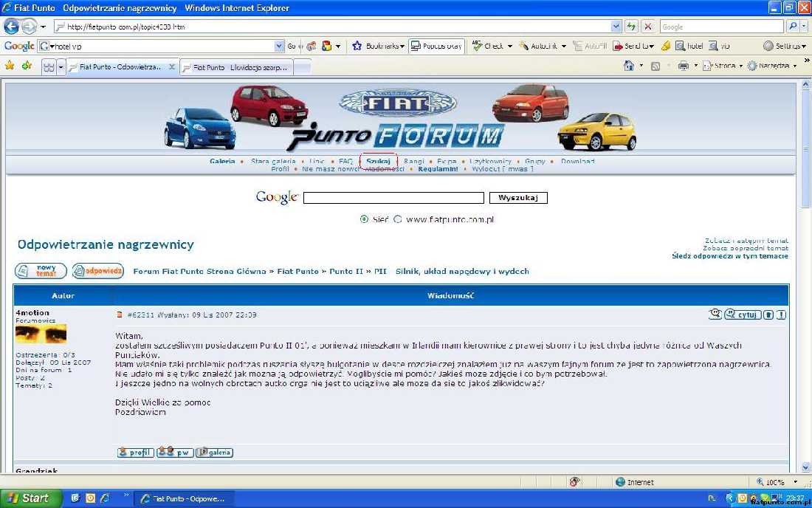Expand the tab list dropdown arrow

(x=61, y=67)
